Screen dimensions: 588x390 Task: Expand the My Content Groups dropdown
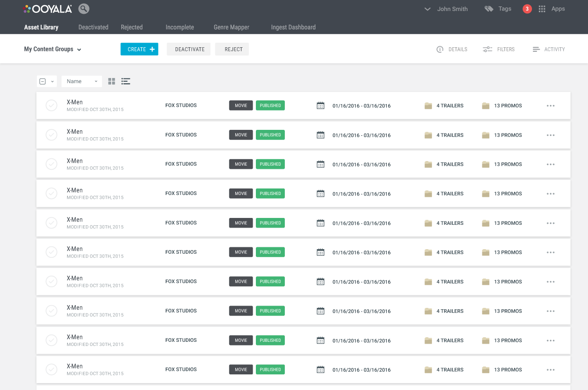point(52,49)
